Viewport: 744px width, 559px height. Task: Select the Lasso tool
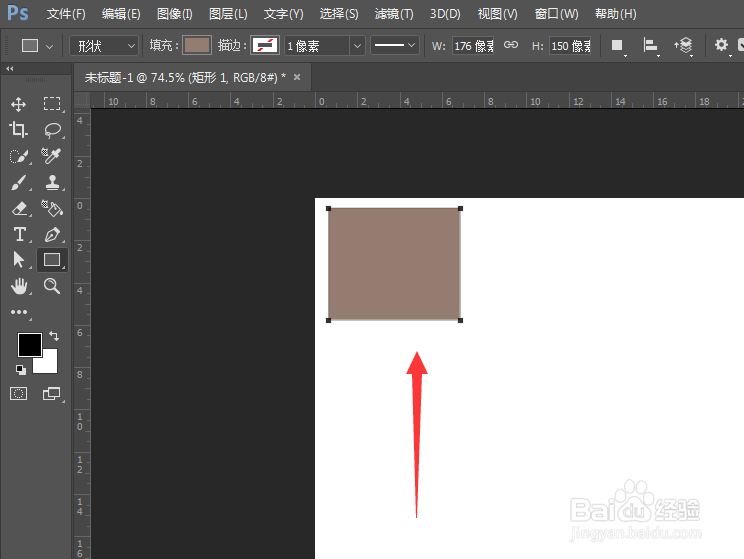click(x=52, y=130)
